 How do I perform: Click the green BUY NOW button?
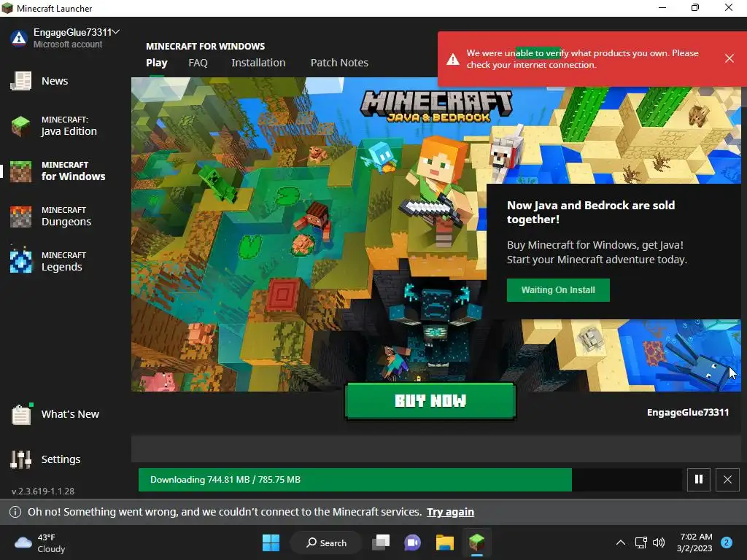coord(430,401)
